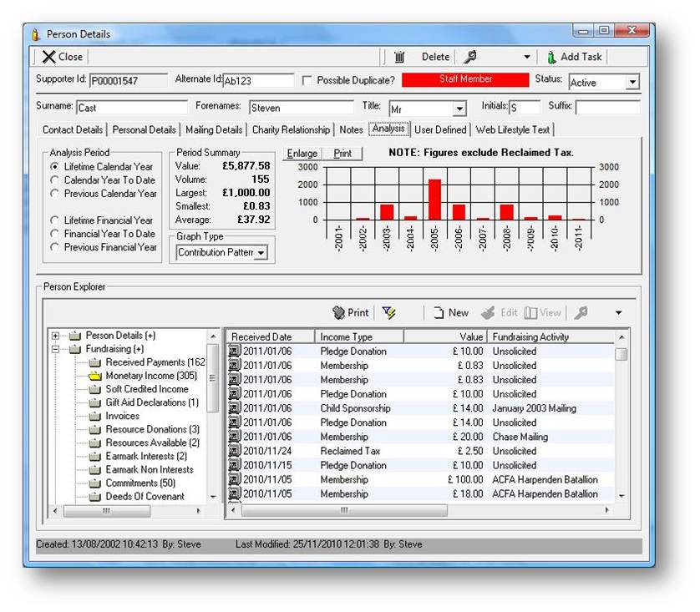Select Calendar Year To Date option
This screenshot has height=612, width=700.
click(54, 180)
